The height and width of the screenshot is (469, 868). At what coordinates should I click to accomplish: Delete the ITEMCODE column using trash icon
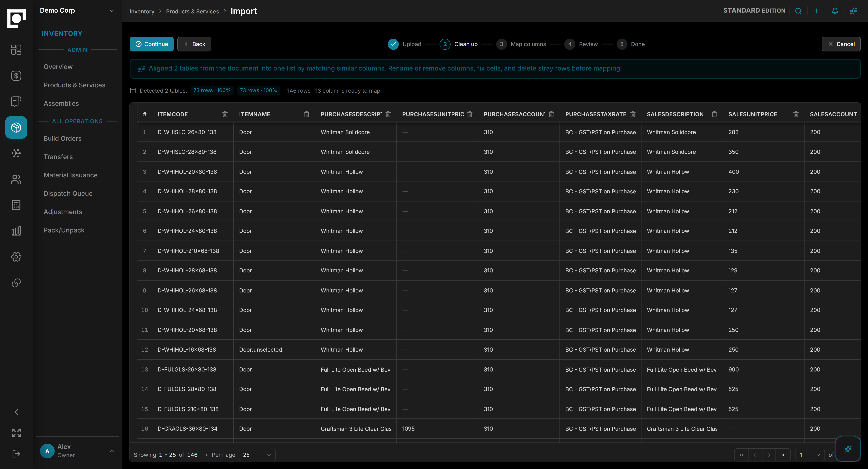(225, 114)
